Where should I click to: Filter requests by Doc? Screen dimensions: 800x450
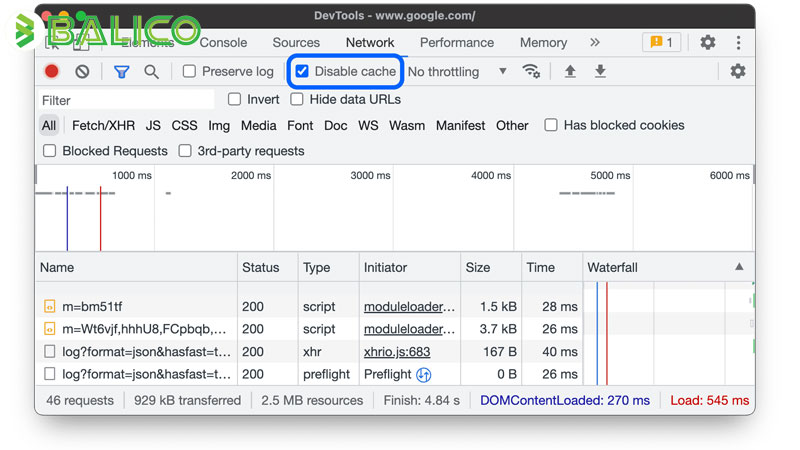pyautogui.click(x=336, y=126)
